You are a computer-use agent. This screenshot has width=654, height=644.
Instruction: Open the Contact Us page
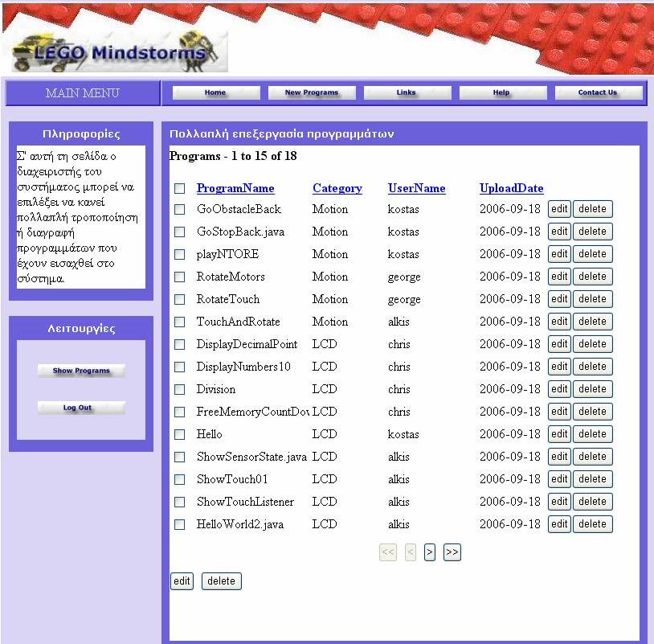[598, 92]
